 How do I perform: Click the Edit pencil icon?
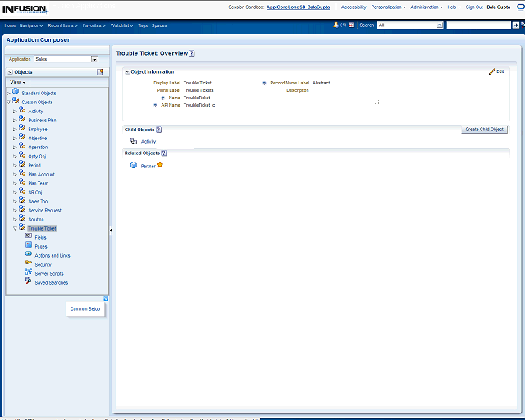click(x=491, y=72)
